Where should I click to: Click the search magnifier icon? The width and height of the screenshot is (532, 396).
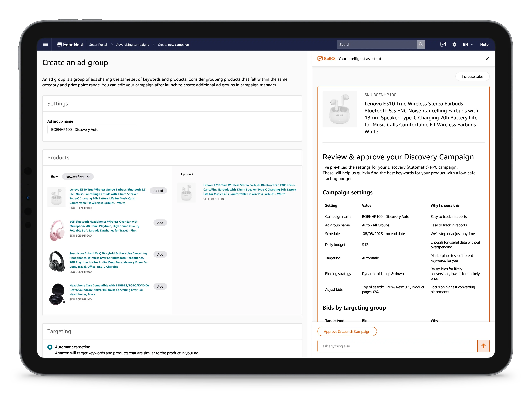point(421,45)
